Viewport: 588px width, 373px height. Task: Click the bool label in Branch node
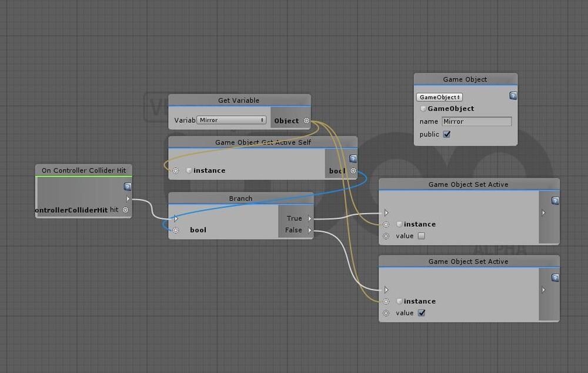click(x=198, y=230)
